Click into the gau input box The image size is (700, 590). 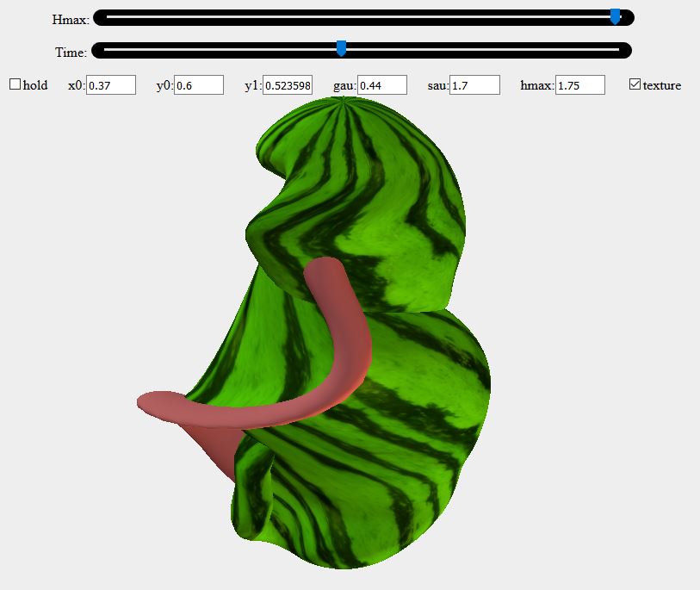pyautogui.click(x=381, y=84)
